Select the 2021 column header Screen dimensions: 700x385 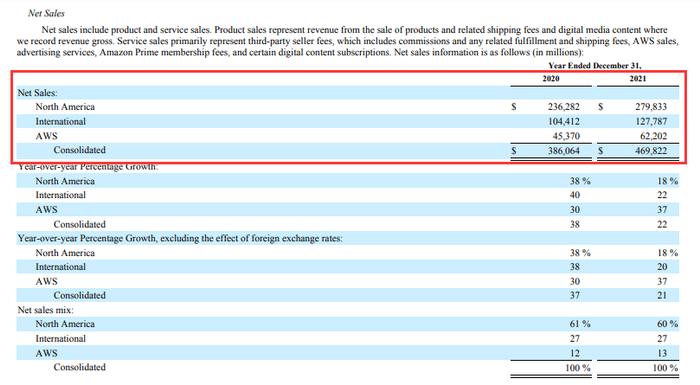(x=638, y=79)
